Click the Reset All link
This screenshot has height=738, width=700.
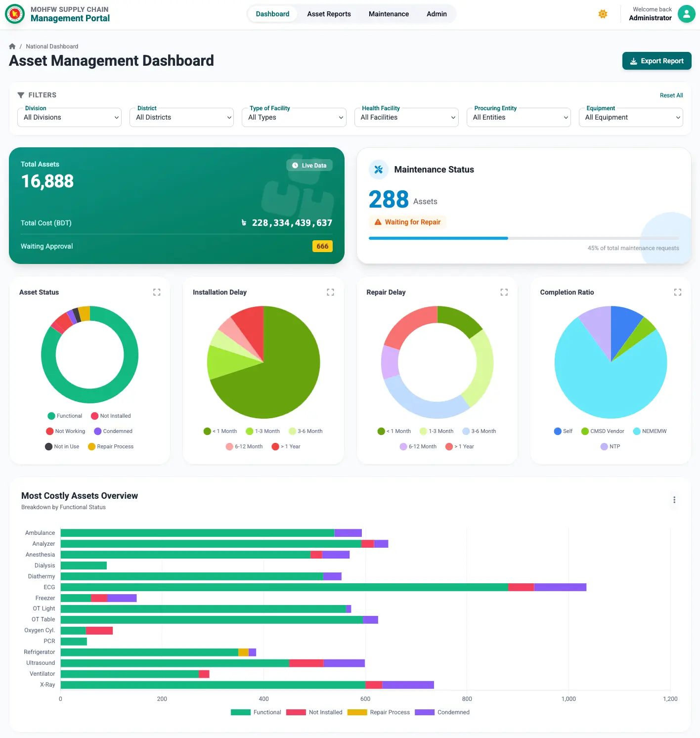click(x=671, y=95)
